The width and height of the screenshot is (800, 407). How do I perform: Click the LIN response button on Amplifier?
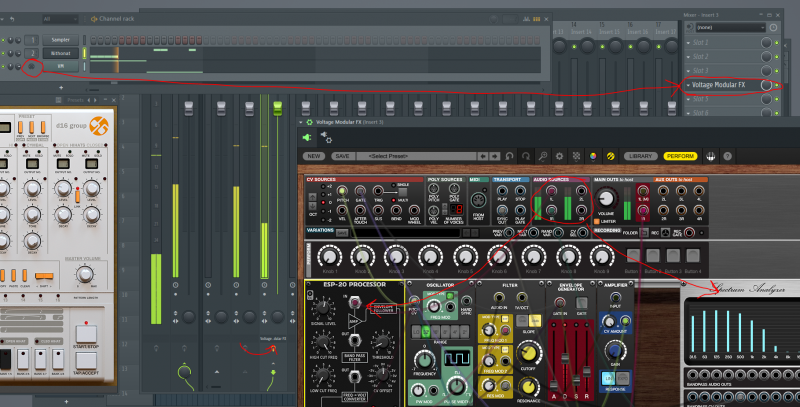point(608,378)
